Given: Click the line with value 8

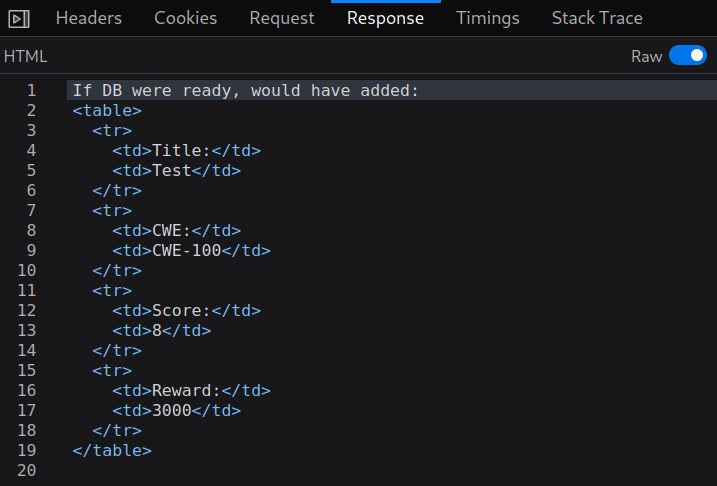Looking at the screenshot, I should coord(162,331).
